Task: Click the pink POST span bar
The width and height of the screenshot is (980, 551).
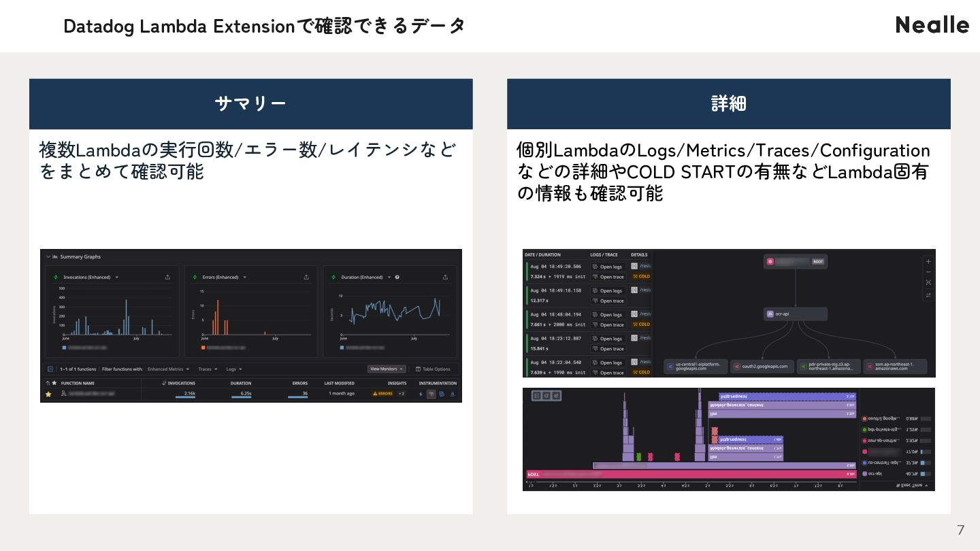Action: pos(691,473)
